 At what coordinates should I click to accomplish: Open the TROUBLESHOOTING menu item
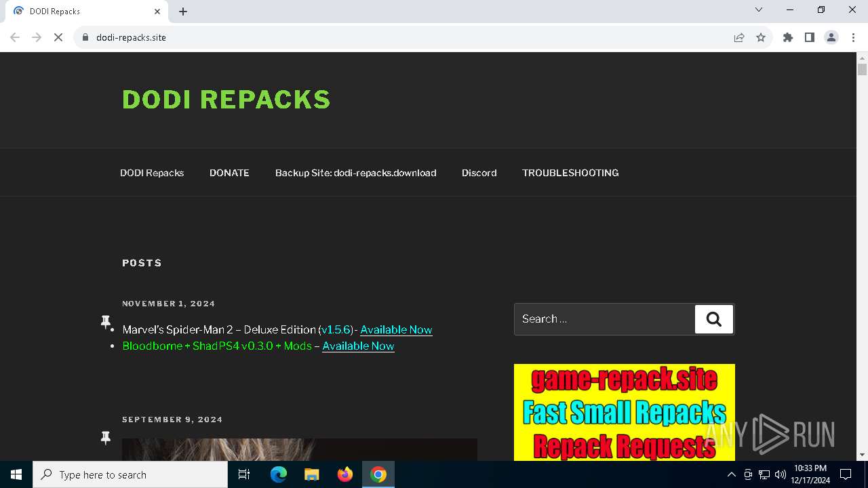tap(570, 173)
